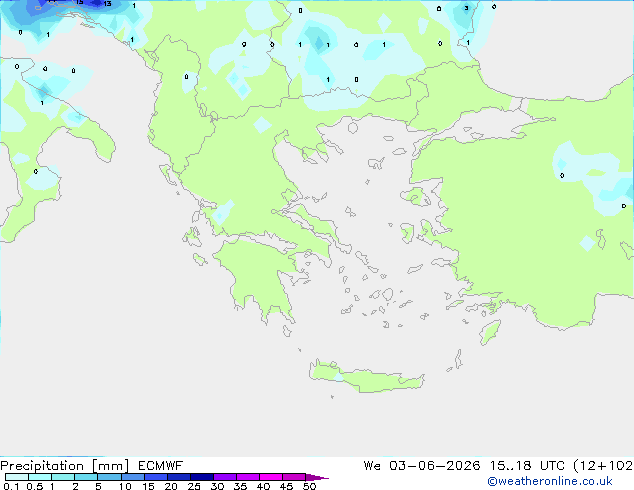Click the 20–25 mm dark blue swatch

178,477
